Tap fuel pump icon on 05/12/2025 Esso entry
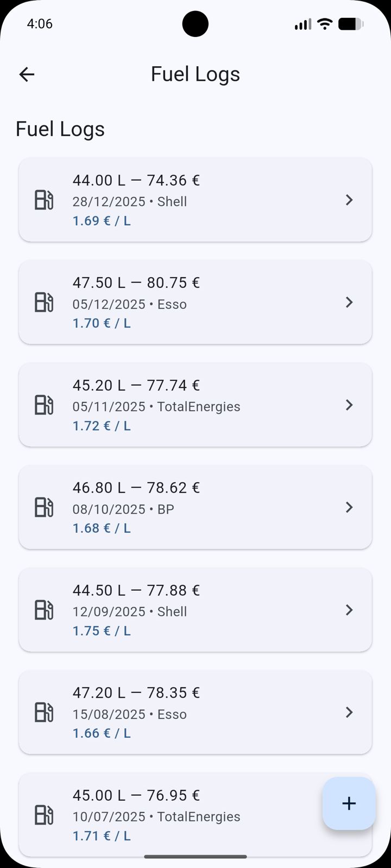 44,302
